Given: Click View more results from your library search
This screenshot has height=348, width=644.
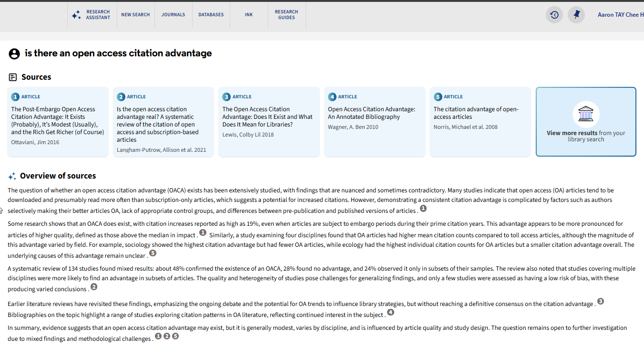Looking at the screenshot, I should tap(586, 122).
